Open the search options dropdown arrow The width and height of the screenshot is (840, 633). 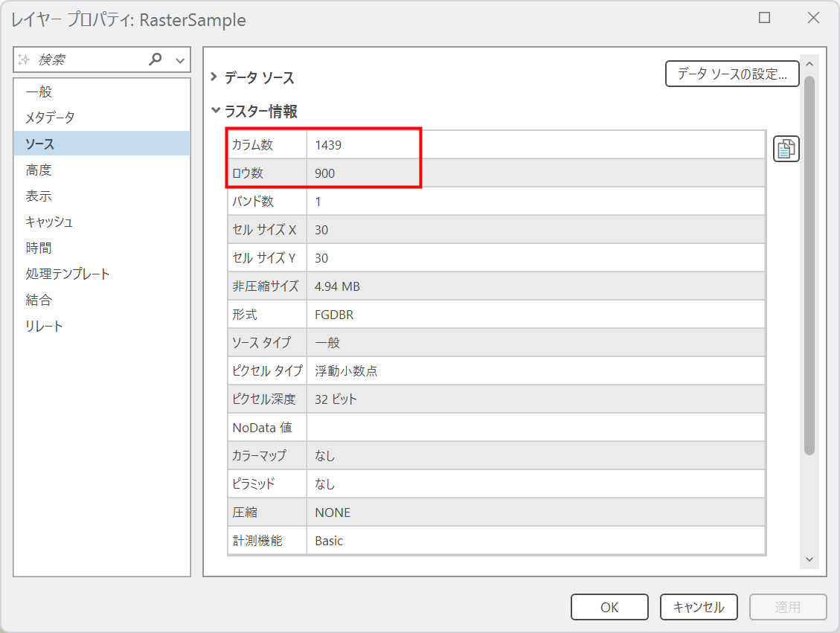click(x=181, y=60)
